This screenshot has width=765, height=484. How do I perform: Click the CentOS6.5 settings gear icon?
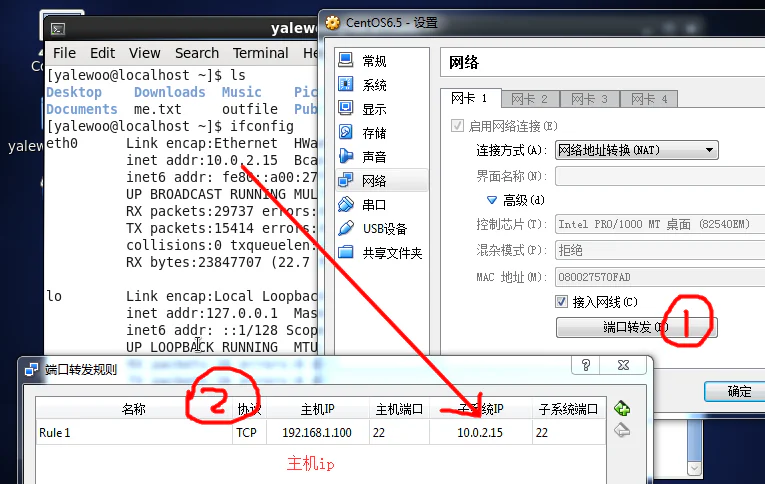click(333, 22)
